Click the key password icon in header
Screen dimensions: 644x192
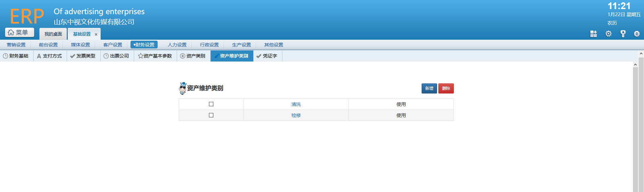[x=623, y=34]
